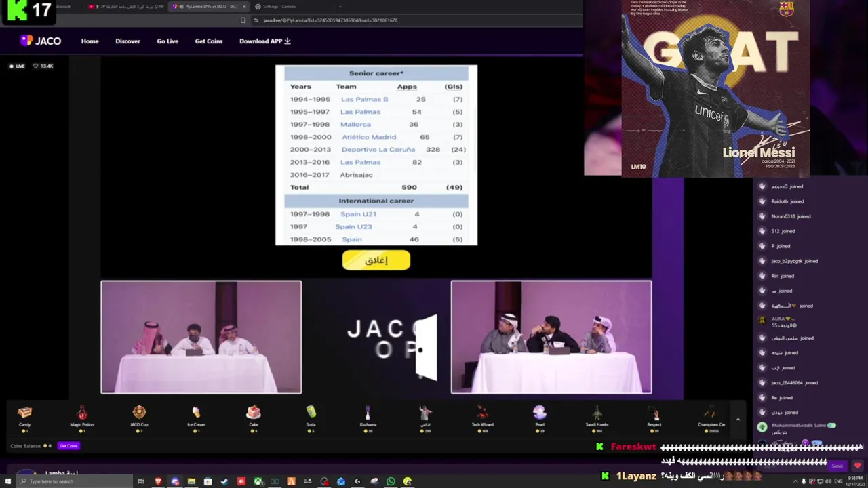Send the JACO Cup gift
Image resolution: width=868 pixels, height=488 pixels.
coord(139,416)
